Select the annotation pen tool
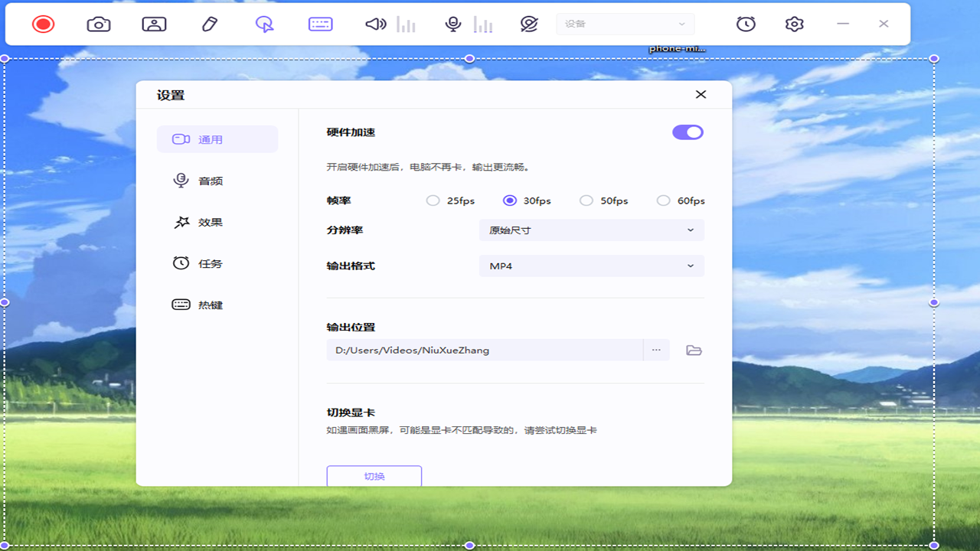Image resolution: width=980 pixels, height=551 pixels. [208, 24]
